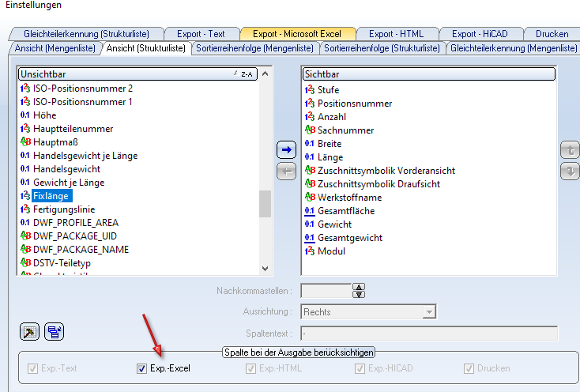Screen dimensions: 580x392
Task: Open the Gleichteilerkennung (Mengenliste) tab
Action: click(x=514, y=48)
